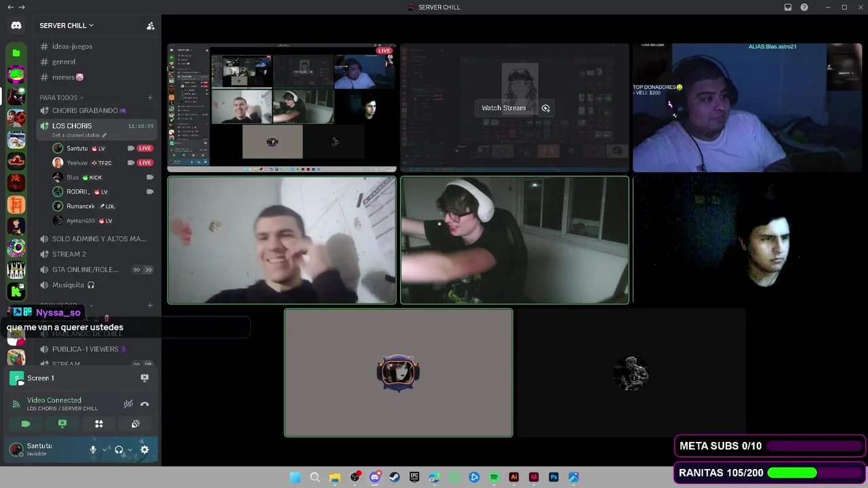Focus the gray avatar participant tile
Image resolution: width=868 pixels, height=488 pixels.
tap(399, 373)
